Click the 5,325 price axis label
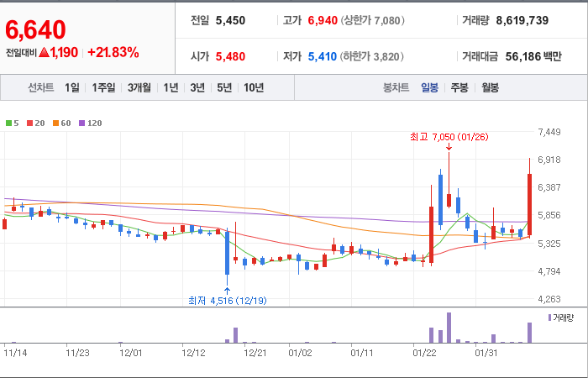 coord(549,244)
